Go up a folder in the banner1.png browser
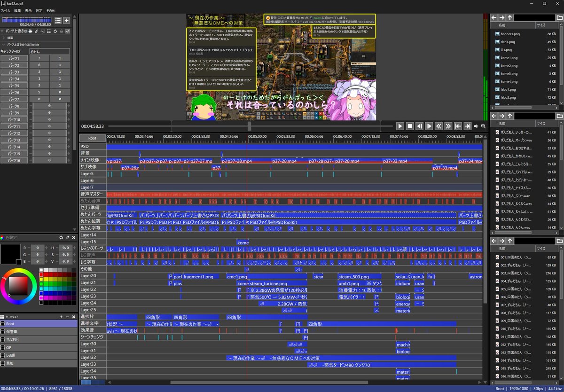 [x=509, y=17]
